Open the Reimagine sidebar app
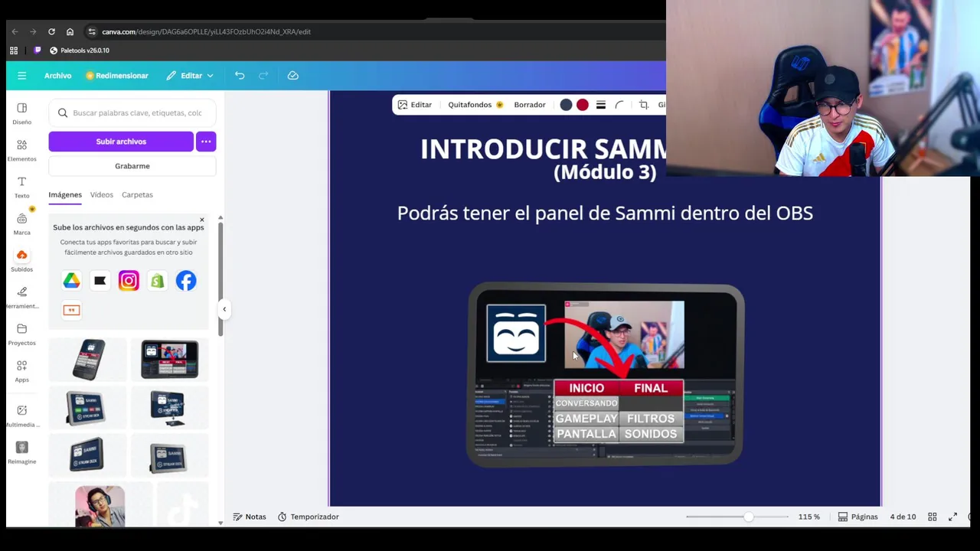 pos(21,452)
